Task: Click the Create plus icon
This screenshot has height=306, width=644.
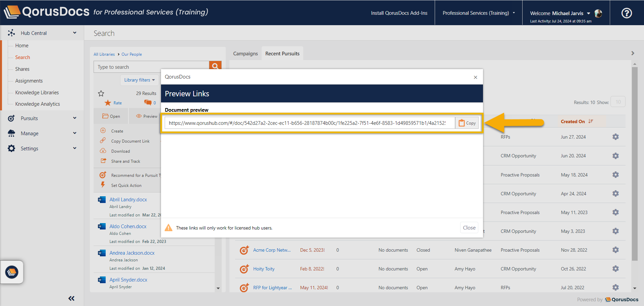Action: pos(103,131)
